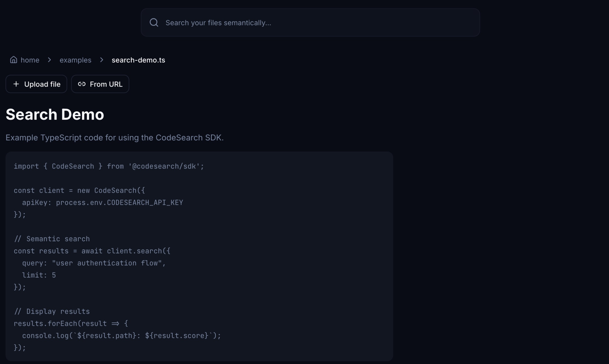Click the Semantic search comment line

click(52, 239)
